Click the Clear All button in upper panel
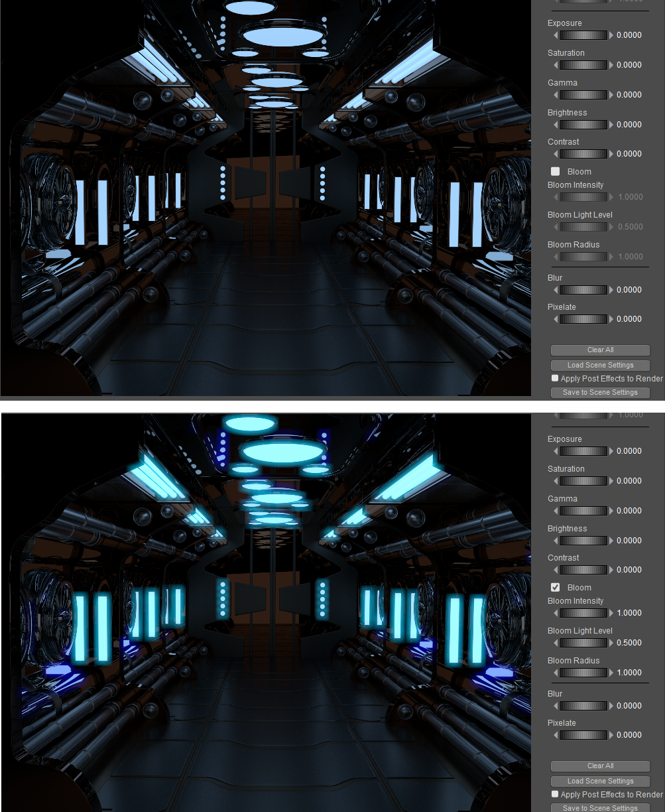The height and width of the screenshot is (812, 665). (600, 350)
